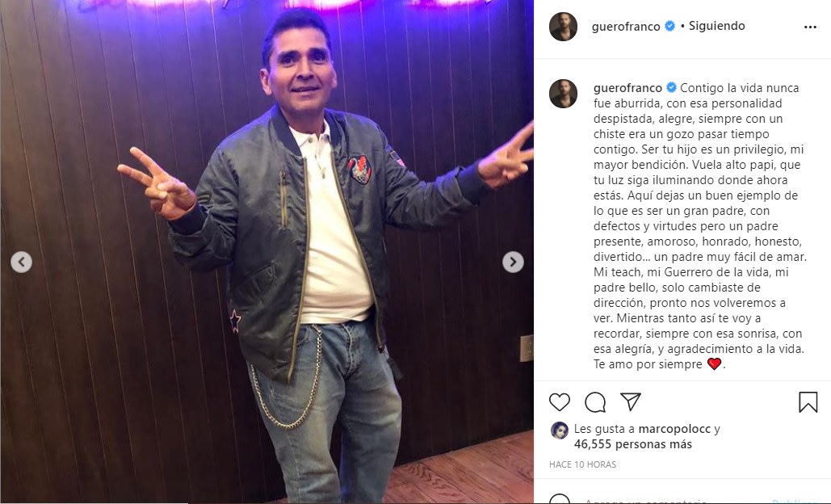Click verified badge in the caption

click(671, 87)
